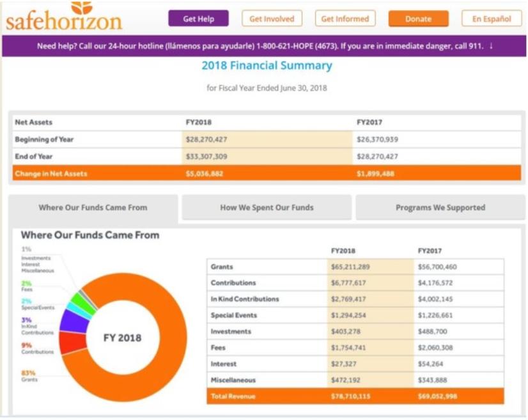Open the Get Involved button
Image resolution: width=528 pixels, height=420 pixels.
[272, 19]
